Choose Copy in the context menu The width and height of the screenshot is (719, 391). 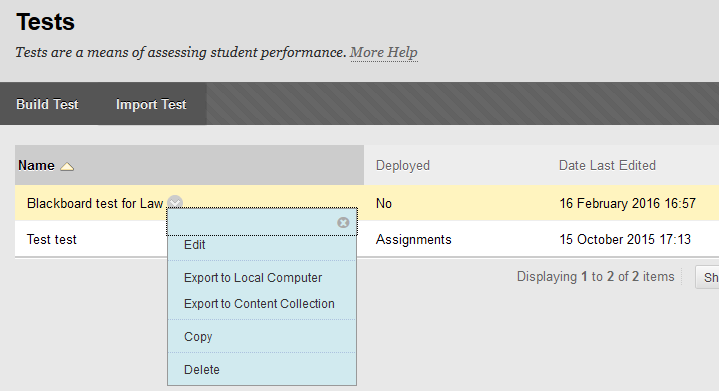tap(198, 337)
